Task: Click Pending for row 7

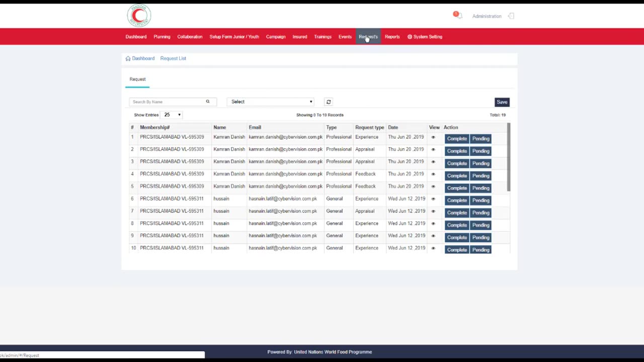Action: click(480, 213)
